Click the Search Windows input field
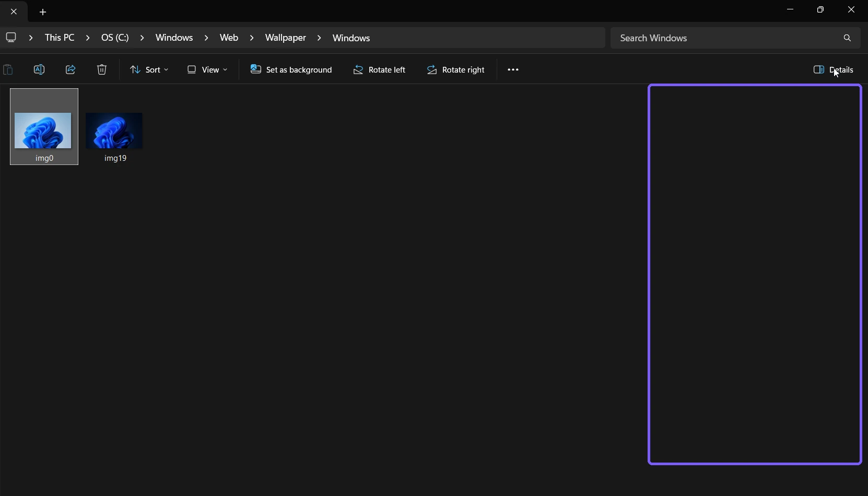This screenshot has height=496, width=868. [x=735, y=38]
